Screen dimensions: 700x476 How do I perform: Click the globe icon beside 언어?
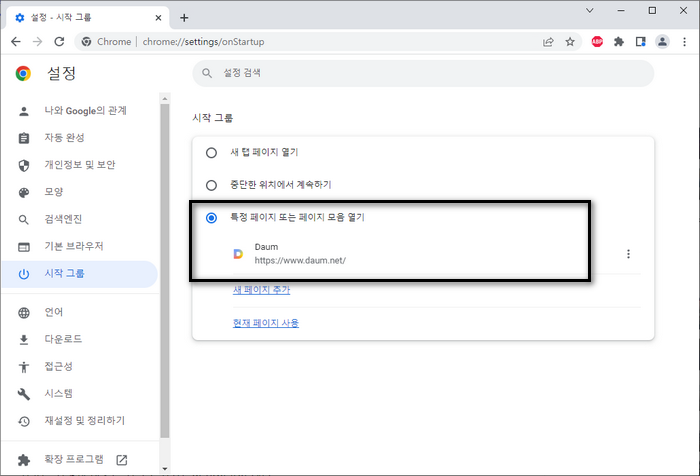coord(24,313)
